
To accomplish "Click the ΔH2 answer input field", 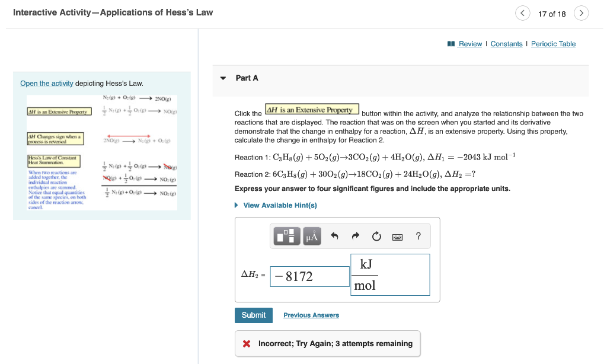I will pyautogui.click(x=309, y=276).
